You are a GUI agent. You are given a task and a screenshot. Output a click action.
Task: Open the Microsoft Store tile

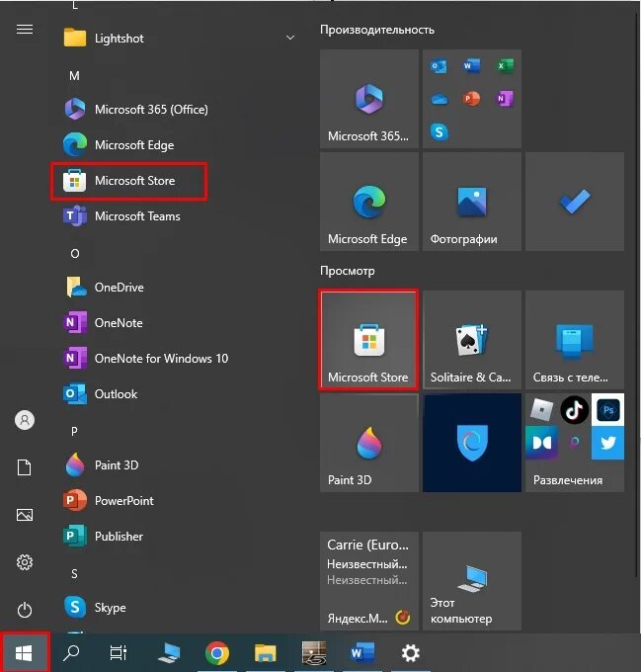(369, 340)
